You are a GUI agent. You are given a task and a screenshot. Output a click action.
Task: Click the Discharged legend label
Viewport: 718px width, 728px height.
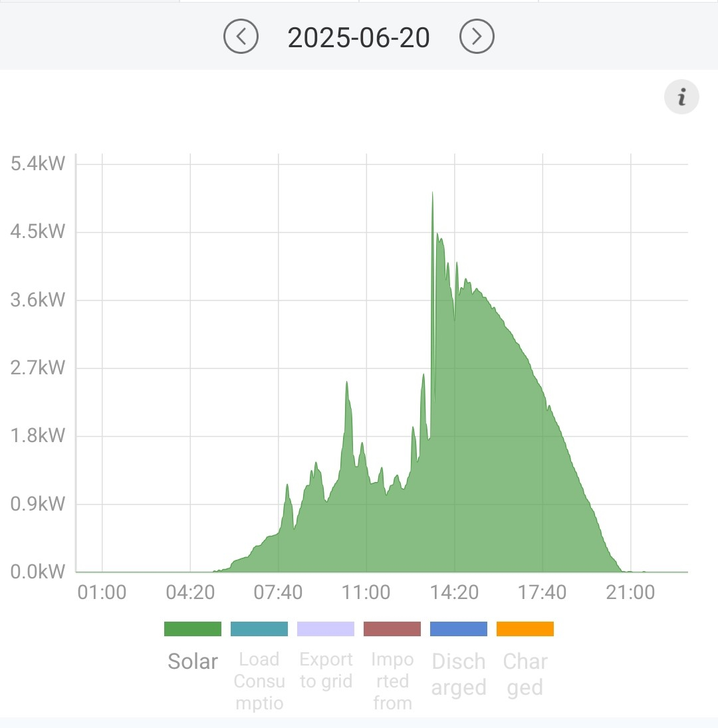coord(459,674)
